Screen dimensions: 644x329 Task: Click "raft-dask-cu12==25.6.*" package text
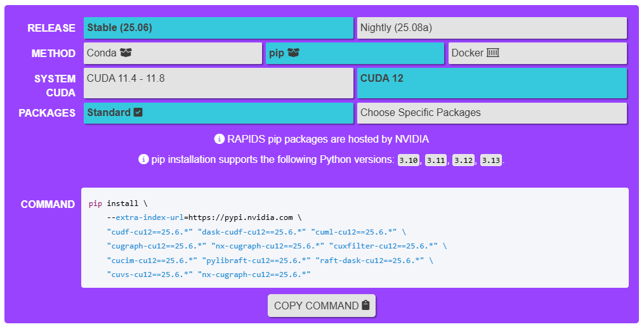370,261
